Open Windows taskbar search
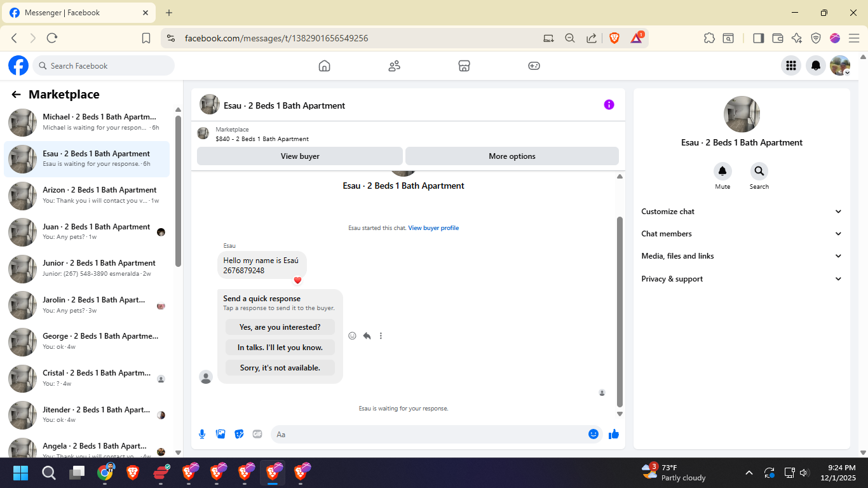 click(49, 473)
